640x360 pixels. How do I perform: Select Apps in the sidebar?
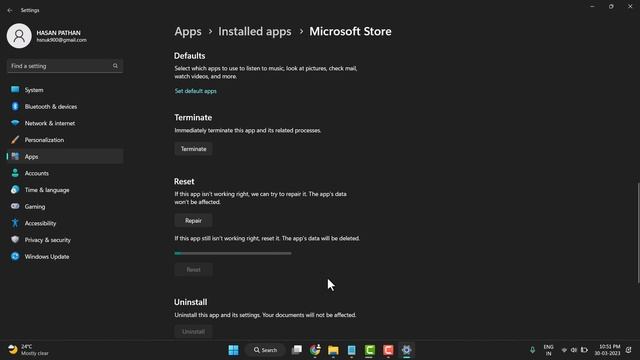(65, 156)
